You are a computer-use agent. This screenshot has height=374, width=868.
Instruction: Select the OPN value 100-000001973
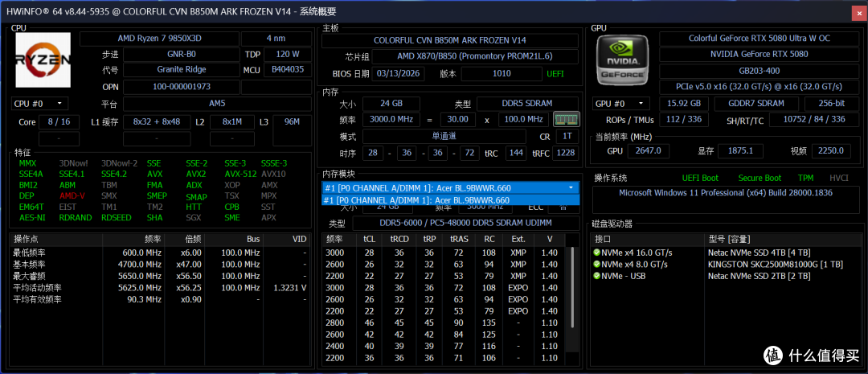(182, 87)
